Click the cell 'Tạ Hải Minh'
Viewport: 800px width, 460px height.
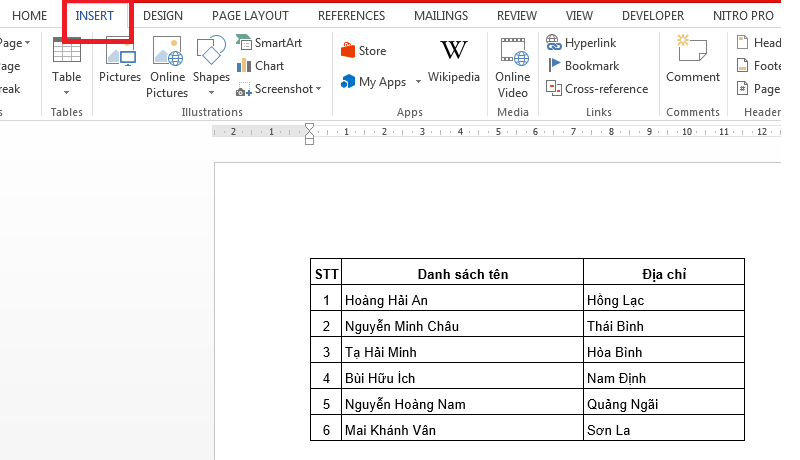(x=462, y=350)
